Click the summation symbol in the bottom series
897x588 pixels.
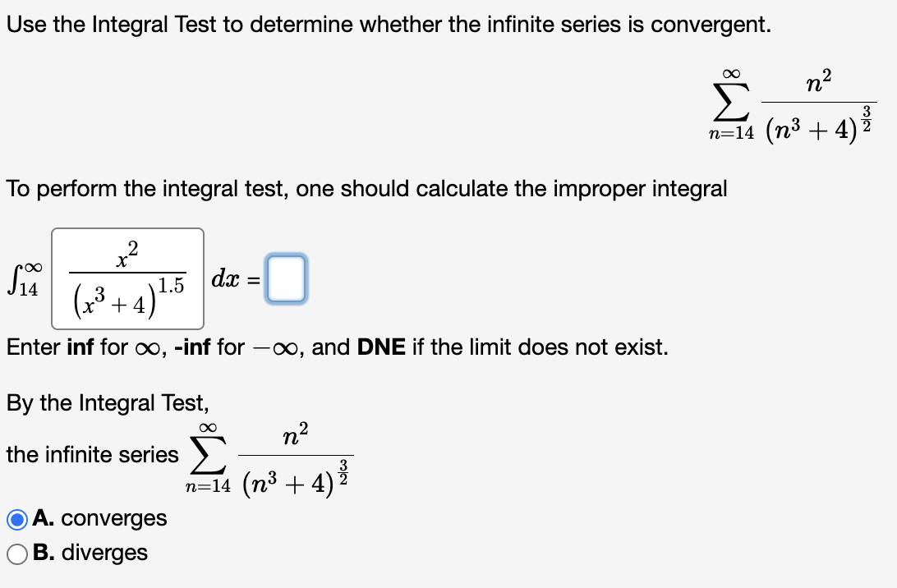point(206,454)
